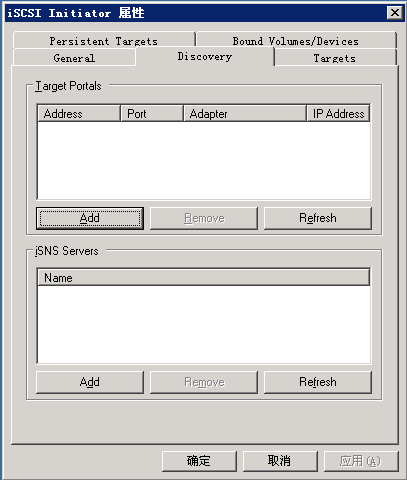407x480 pixels.
Task: Click the Port column header
Action: pyautogui.click(x=152, y=114)
